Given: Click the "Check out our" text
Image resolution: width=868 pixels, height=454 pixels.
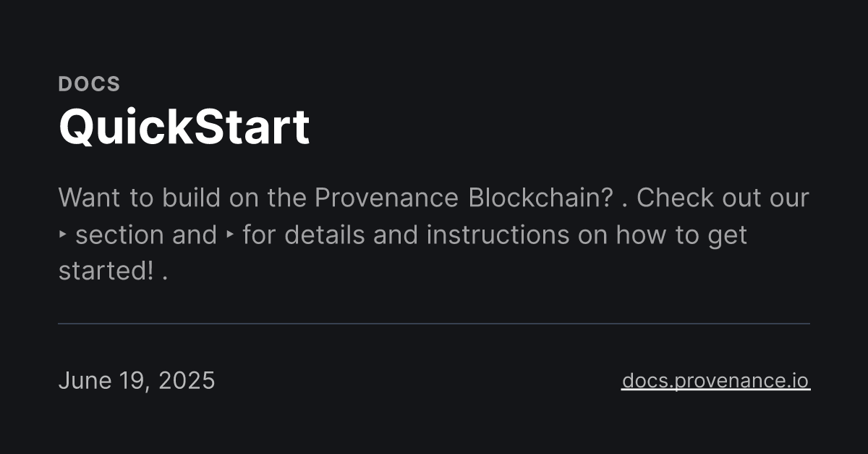Looking at the screenshot, I should tap(723, 198).
